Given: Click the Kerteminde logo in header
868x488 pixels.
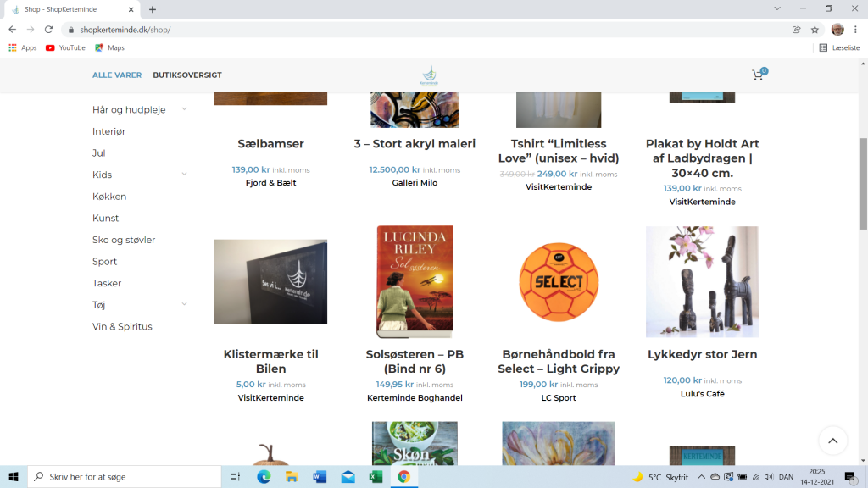Looking at the screenshot, I should tap(429, 75).
